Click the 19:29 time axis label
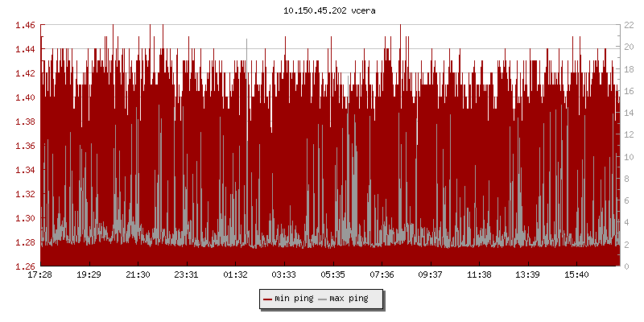The height and width of the screenshot is (322, 644). [89, 275]
